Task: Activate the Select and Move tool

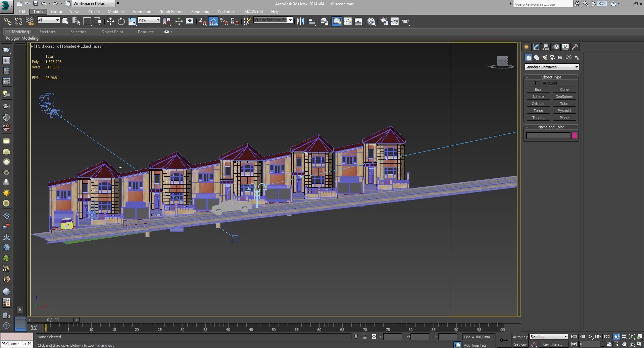Action: (110, 21)
